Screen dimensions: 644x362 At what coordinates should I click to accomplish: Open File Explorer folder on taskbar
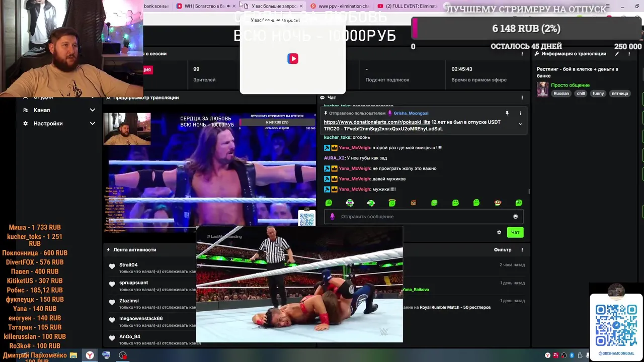[x=73, y=355]
